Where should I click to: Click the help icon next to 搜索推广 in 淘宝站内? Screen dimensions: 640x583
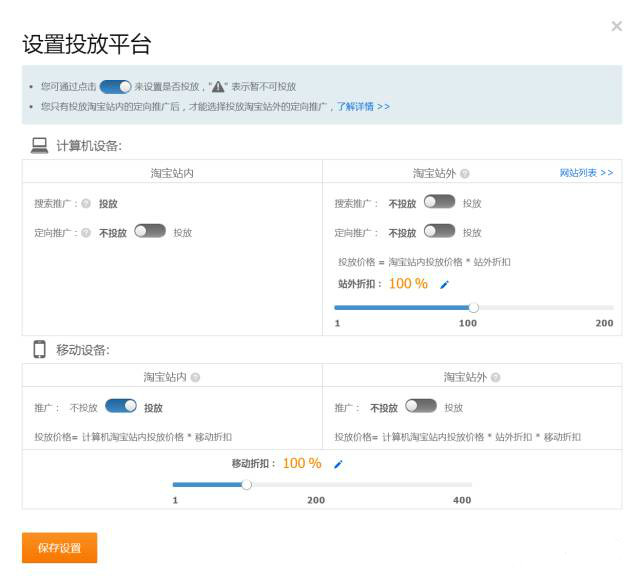point(86,203)
